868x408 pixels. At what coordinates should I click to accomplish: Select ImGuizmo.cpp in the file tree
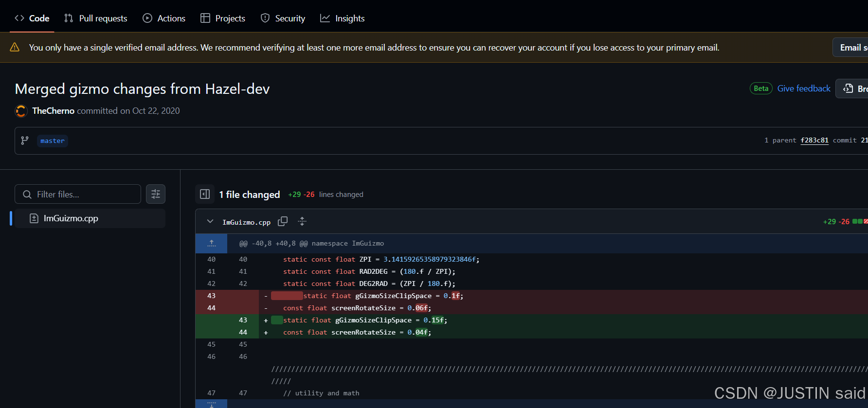tap(71, 218)
